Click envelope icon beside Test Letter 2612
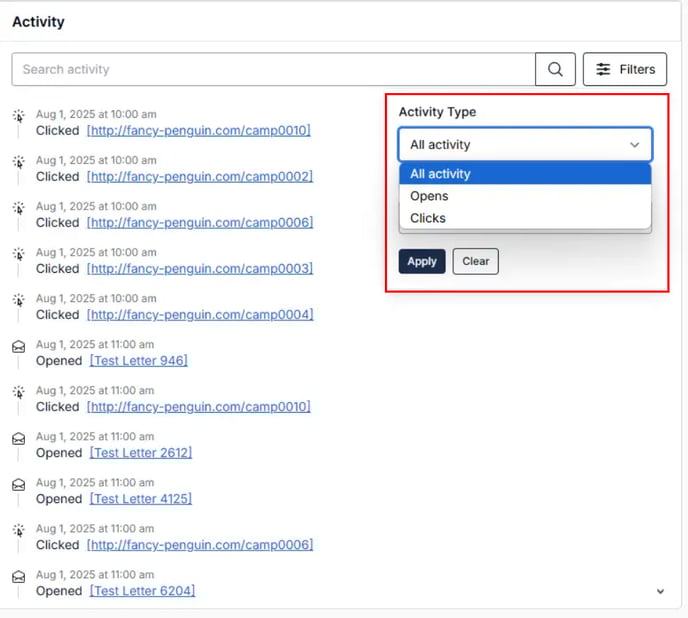The image size is (688, 618). click(18, 438)
